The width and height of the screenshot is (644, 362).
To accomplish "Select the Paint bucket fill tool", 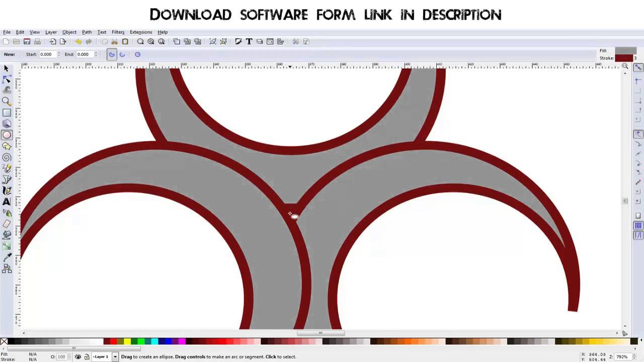I will pyautogui.click(x=7, y=235).
